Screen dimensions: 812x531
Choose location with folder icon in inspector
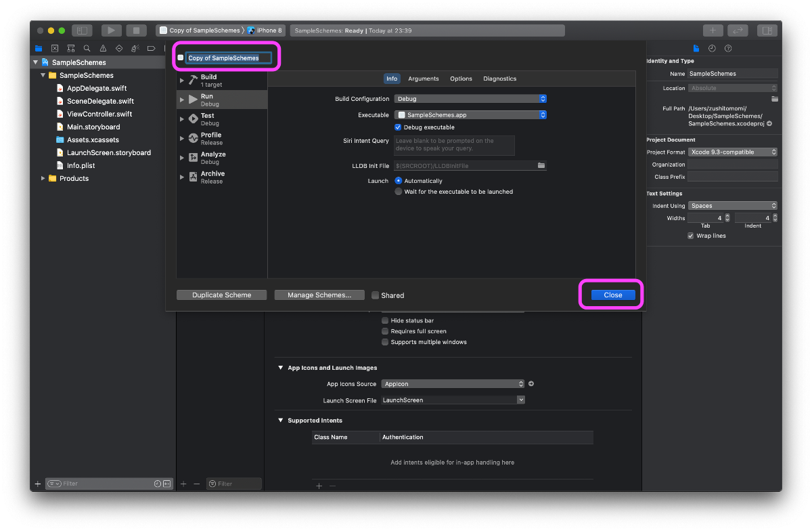click(774, 99)
